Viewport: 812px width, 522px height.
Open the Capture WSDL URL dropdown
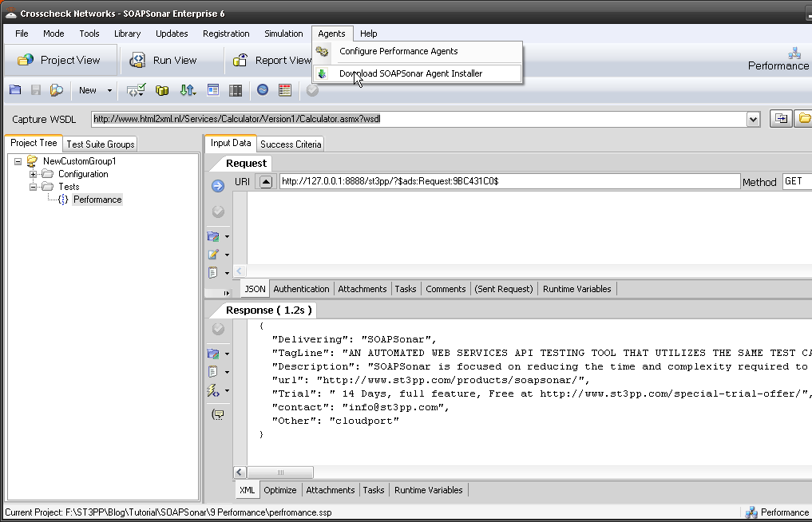[x=753, y=119]
